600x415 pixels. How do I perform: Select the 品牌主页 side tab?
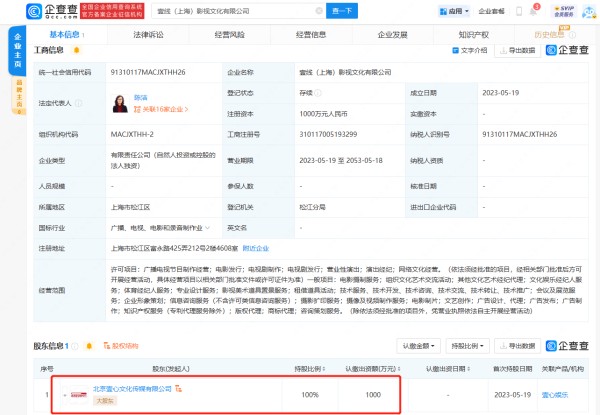(x=19, y=96)
